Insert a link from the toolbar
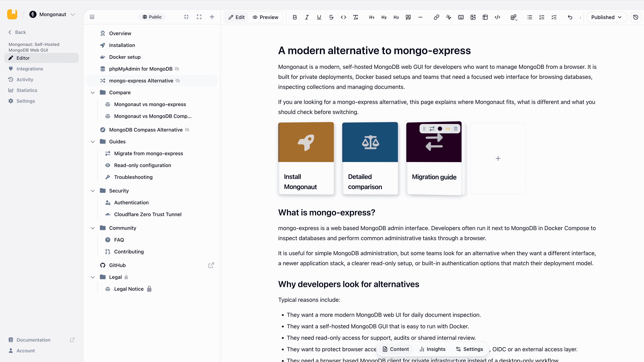This screenshot has width=644, height=362. coord(436,17)
